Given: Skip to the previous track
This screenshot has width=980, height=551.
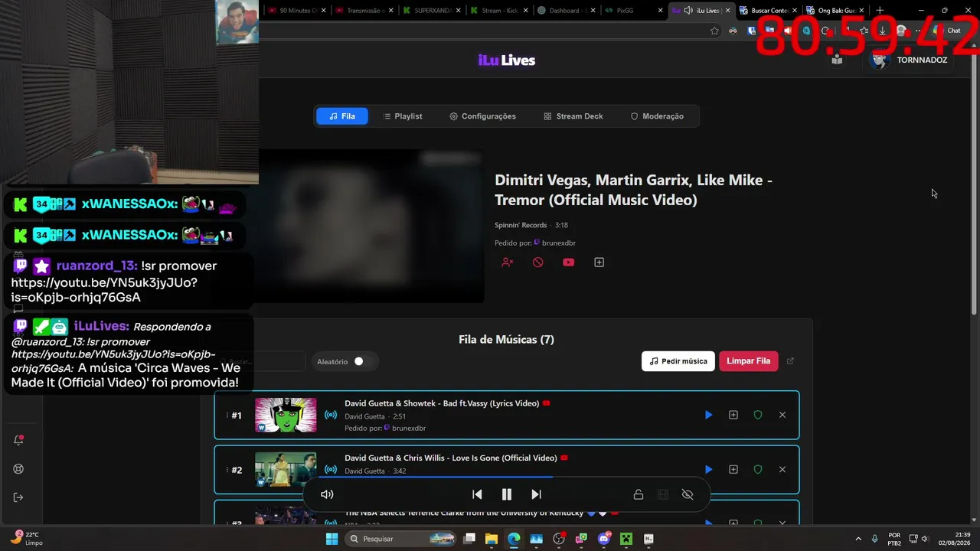Looking at the screenshot, I should pyautogui.click(x=477, y=494).
